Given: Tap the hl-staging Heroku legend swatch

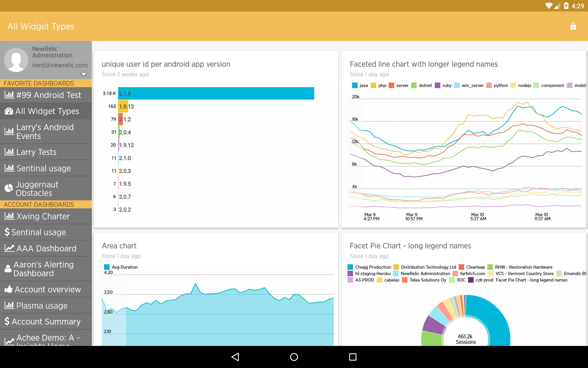Looking at the screenshot, I should point(350,273).
